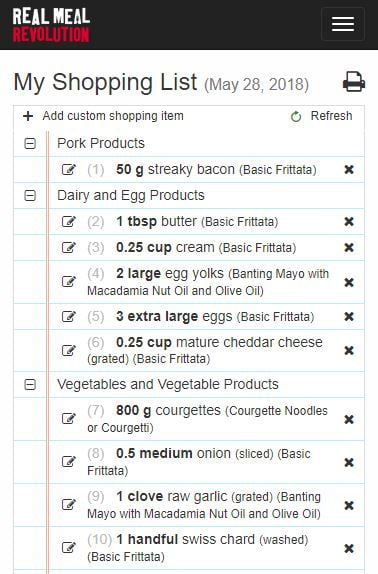The image size is (378, 574).
Task: Edit the streaky bacon item
Action: [69, 169]
